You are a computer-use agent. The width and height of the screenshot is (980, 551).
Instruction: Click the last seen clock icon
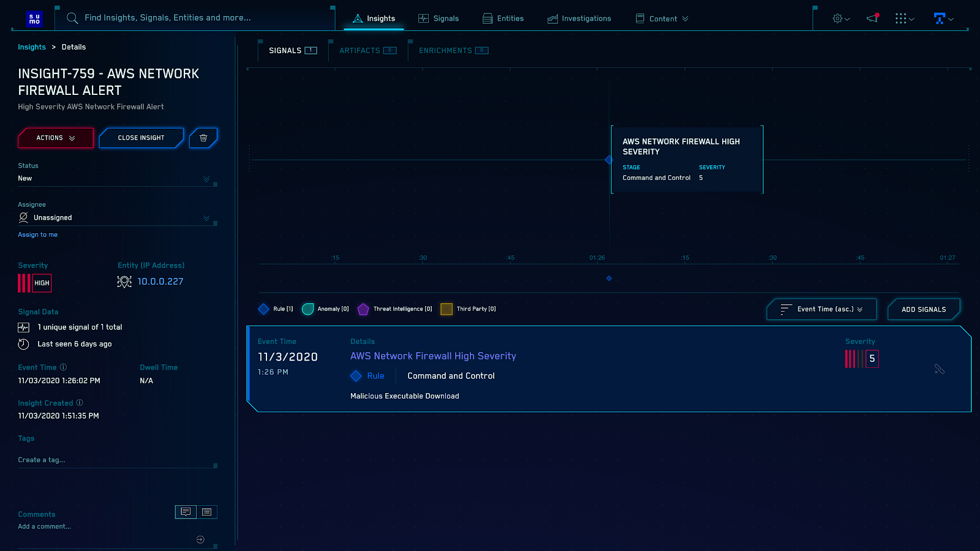[23, 344]
